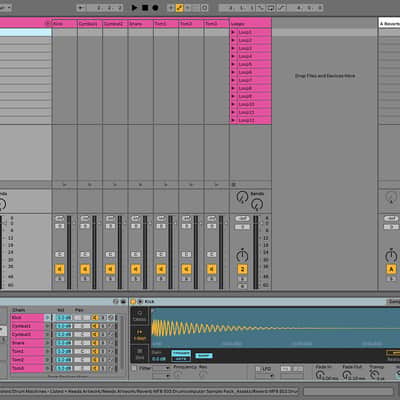Viewport: 400px width, 400px height.
Task: Toggle the highlighted automation arm button
Action: 179,8
